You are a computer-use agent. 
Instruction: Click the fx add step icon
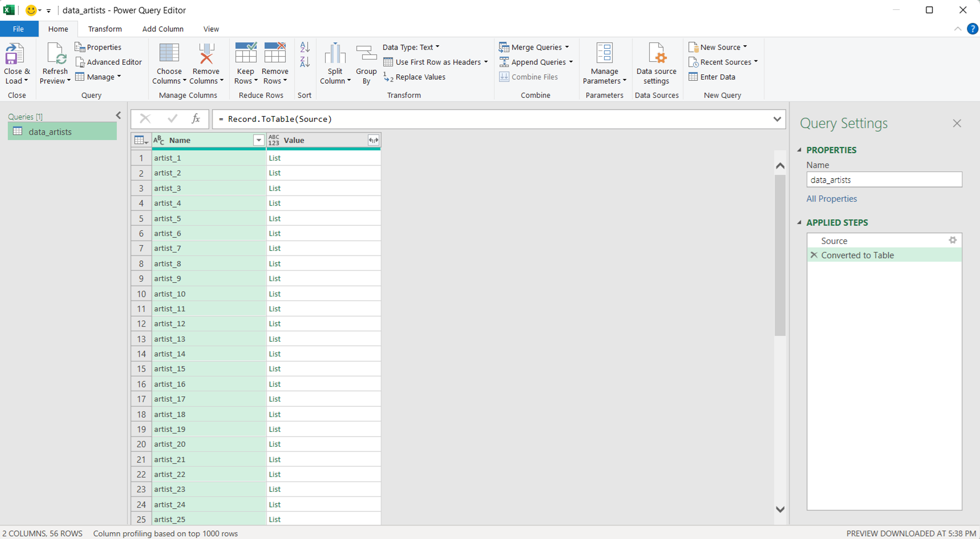196,119
